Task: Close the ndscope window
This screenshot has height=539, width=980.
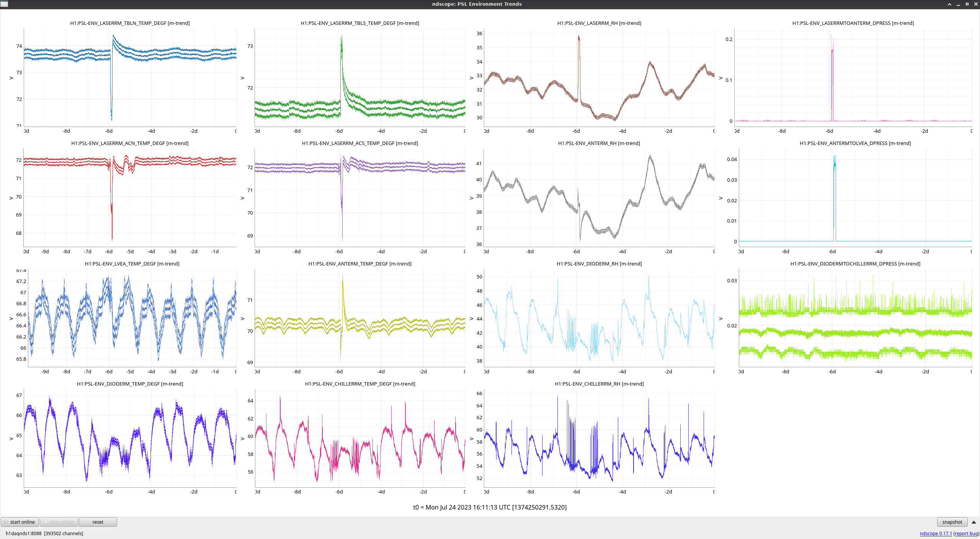Action: click(x=976, y=4)
